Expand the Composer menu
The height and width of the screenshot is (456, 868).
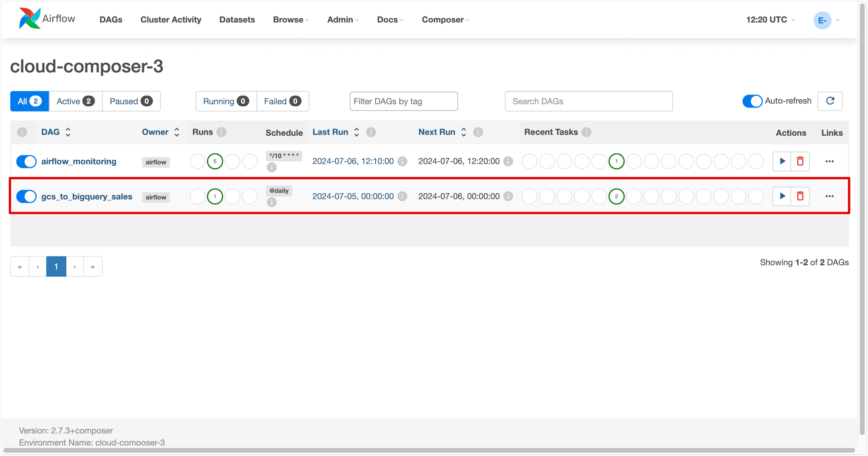click(x=445, y=20)
